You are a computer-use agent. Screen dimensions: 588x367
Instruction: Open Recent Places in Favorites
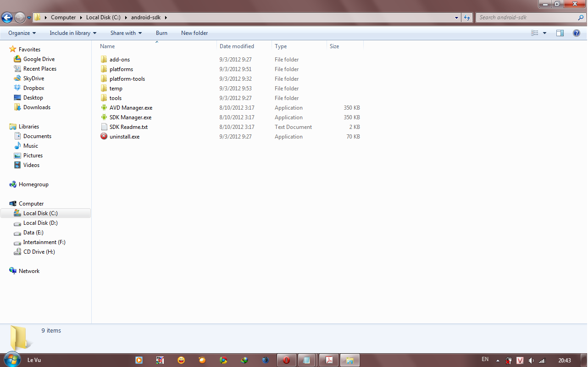[x=40, y=69]
